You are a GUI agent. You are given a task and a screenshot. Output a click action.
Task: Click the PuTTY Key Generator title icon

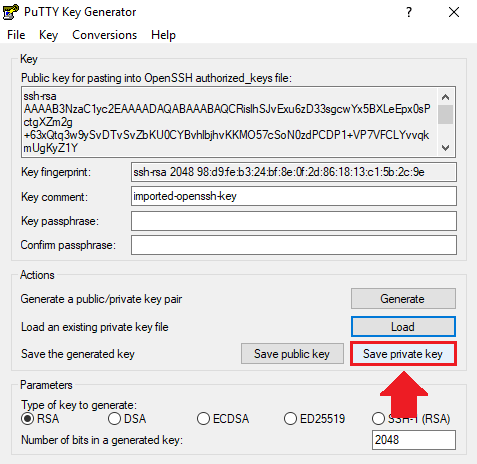(11, 12)
